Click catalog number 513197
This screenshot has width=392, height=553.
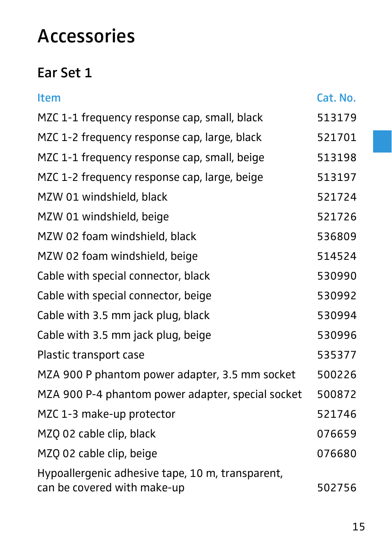337,177
